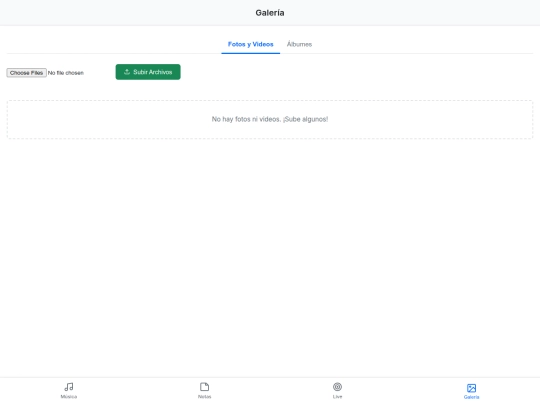This screenshot has width=540, height=405.
Task: Go to Live via the broadcast target icon
Action: click(338, 387)
